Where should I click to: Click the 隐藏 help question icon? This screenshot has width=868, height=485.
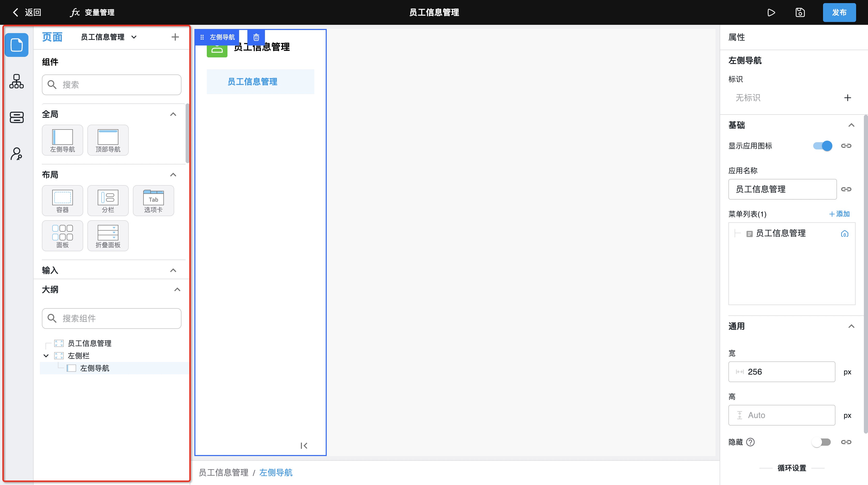tap(750, 442)
